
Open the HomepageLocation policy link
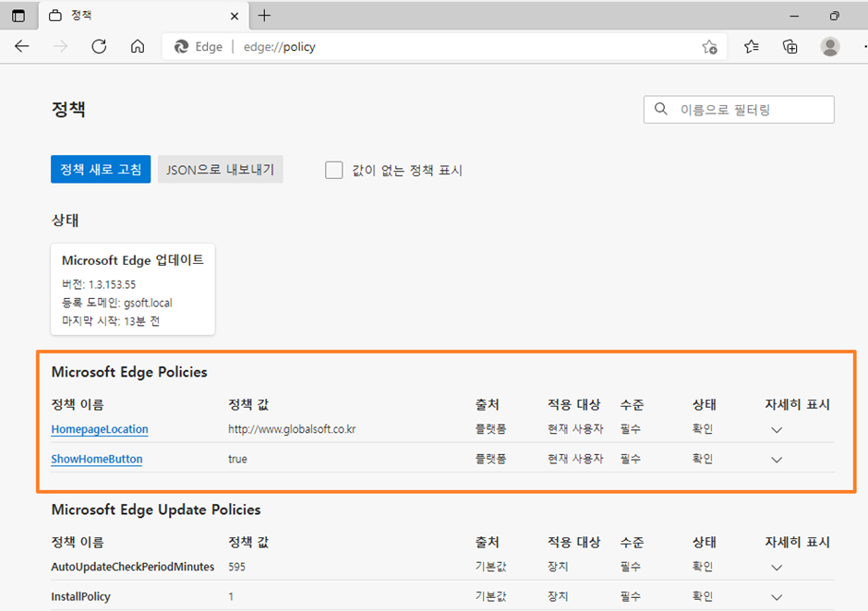100,429
